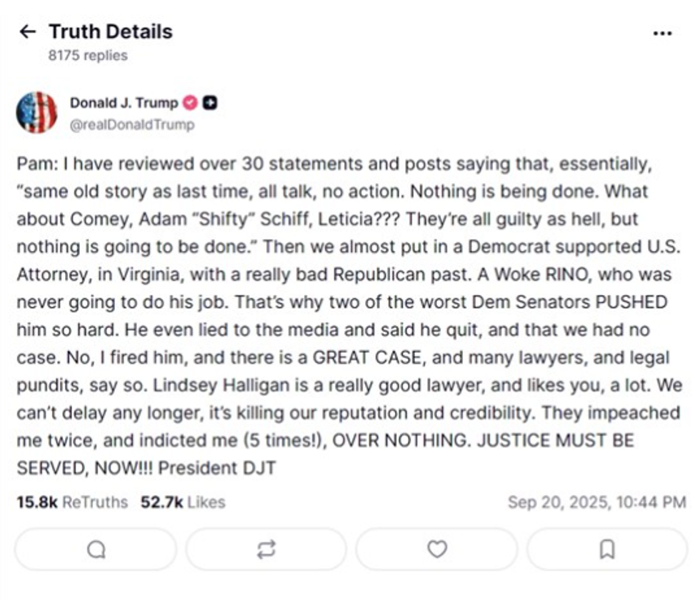Click the 8175 replies count
The image size is (700, 611).
pyautogui.click(x=88, y=55)
